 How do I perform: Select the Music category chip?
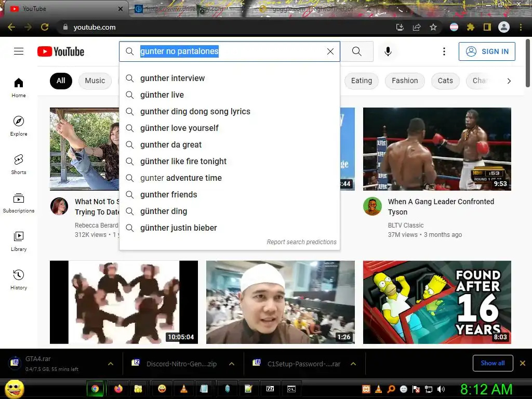(x=95, y=81)
